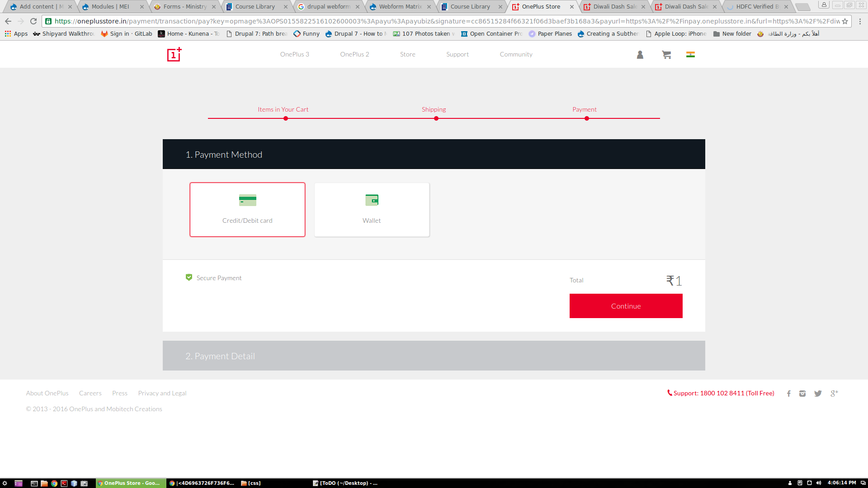
Task: Switch to the drupal webform tab
Action: (329, 7)
